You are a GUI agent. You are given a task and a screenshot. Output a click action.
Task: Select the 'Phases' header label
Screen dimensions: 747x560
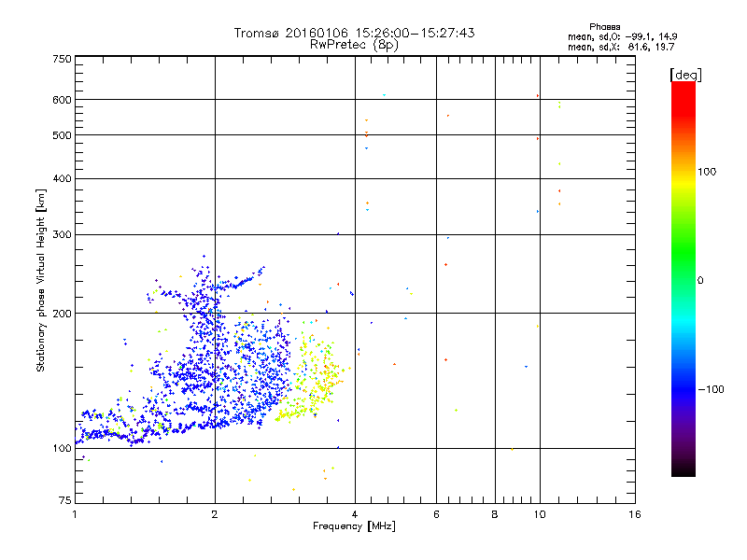[x=604, y=27]
